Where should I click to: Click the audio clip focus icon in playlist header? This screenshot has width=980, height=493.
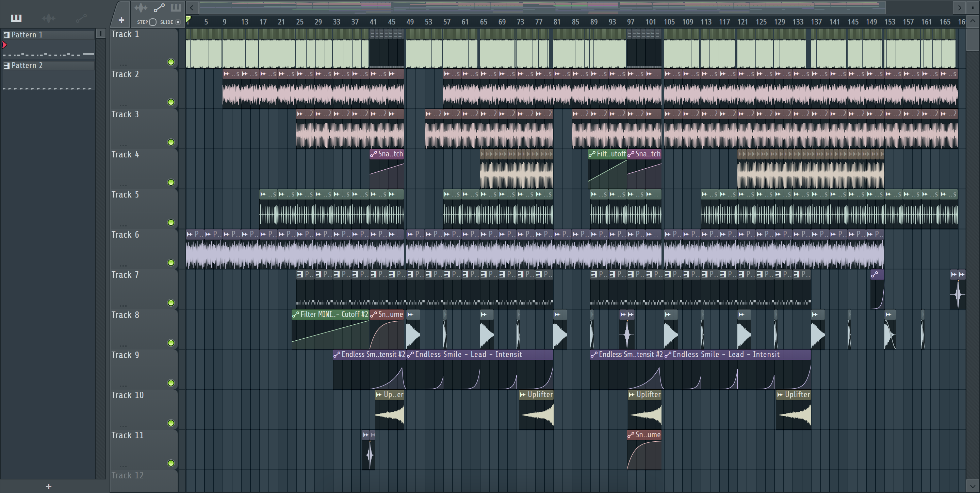(141, 7)
